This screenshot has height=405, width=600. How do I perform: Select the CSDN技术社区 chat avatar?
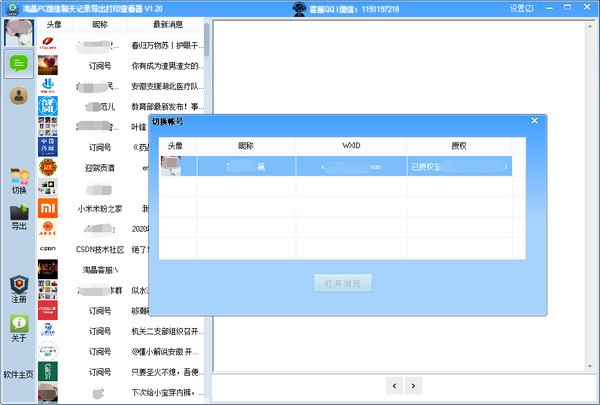tap(48, 249)
